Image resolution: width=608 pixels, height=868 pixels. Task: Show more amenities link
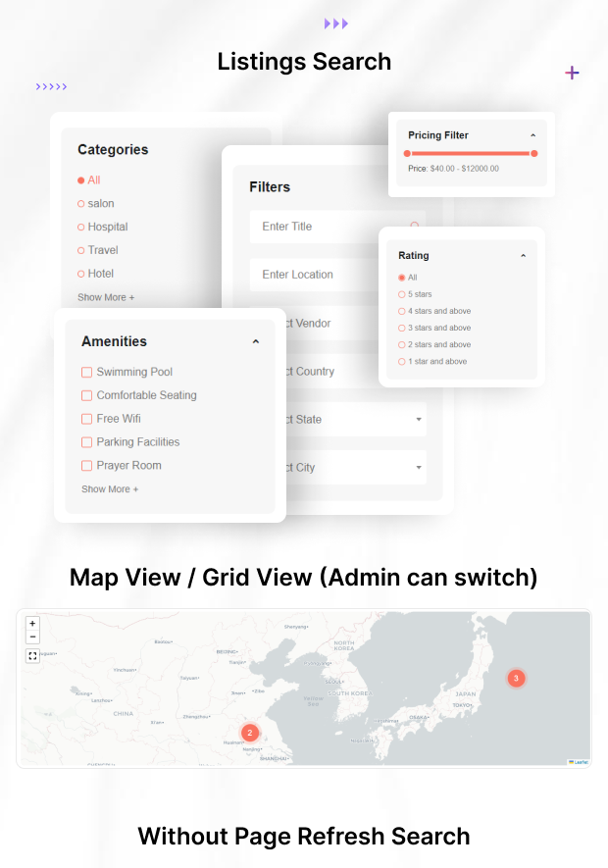(110, 489)
